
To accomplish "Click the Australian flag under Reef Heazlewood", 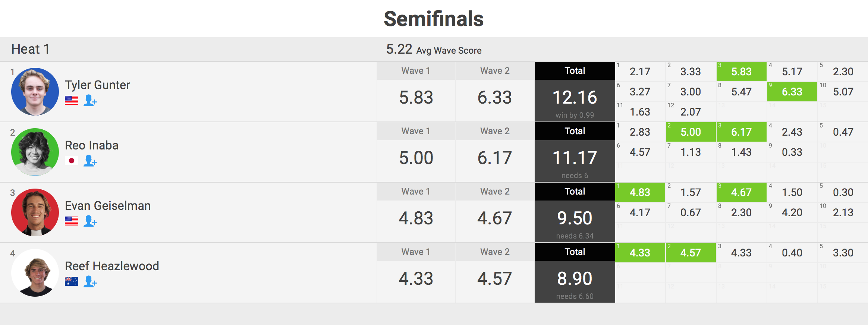I will point(72,282).
